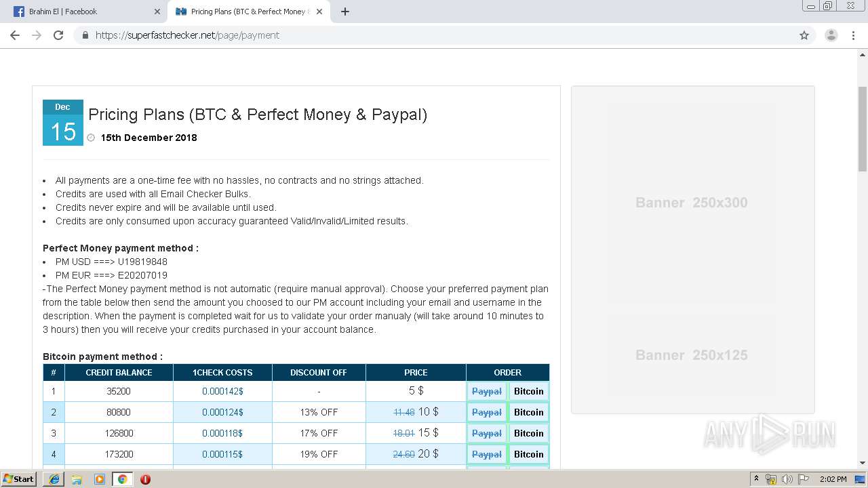Click the Pricing Plans page heading

(x=258, y=115)
